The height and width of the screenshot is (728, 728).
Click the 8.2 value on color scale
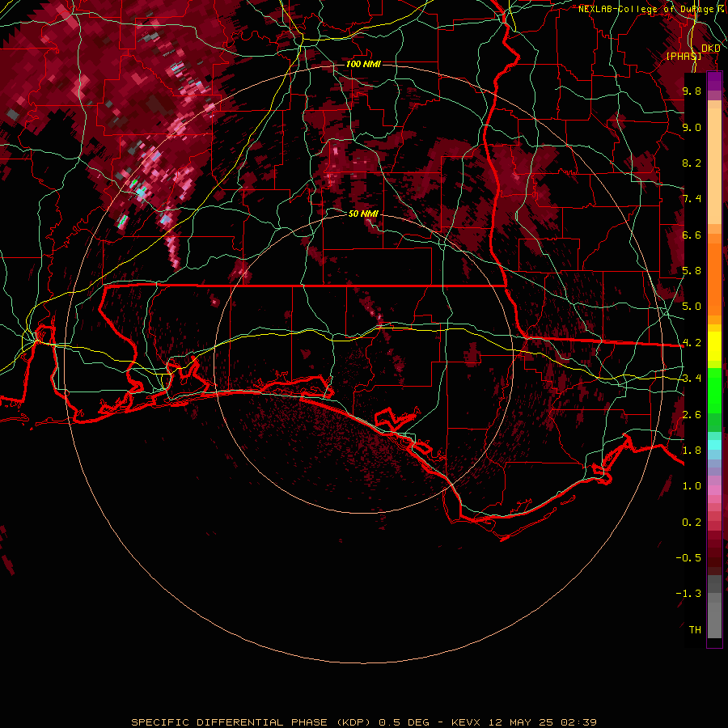click(692, 163)
